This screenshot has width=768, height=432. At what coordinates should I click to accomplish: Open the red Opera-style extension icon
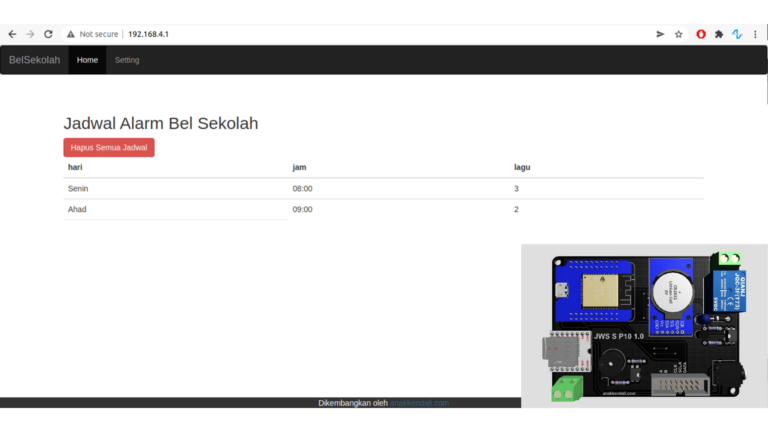701,34
